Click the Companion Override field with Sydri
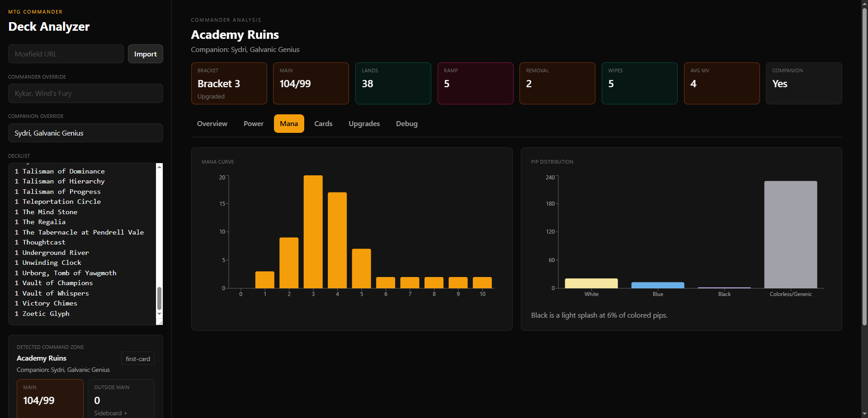The height and width of the screenshot is (418, 868). coord(85,133)
